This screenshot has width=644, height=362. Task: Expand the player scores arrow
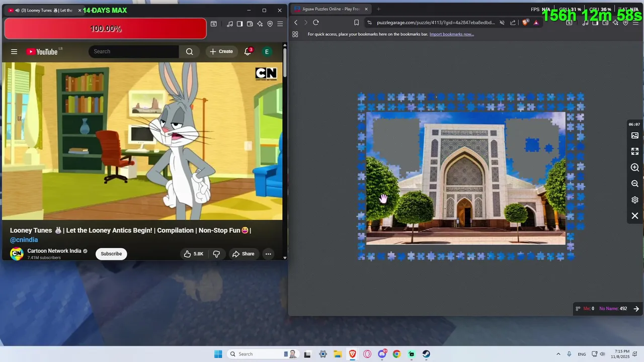coord(636,309)
